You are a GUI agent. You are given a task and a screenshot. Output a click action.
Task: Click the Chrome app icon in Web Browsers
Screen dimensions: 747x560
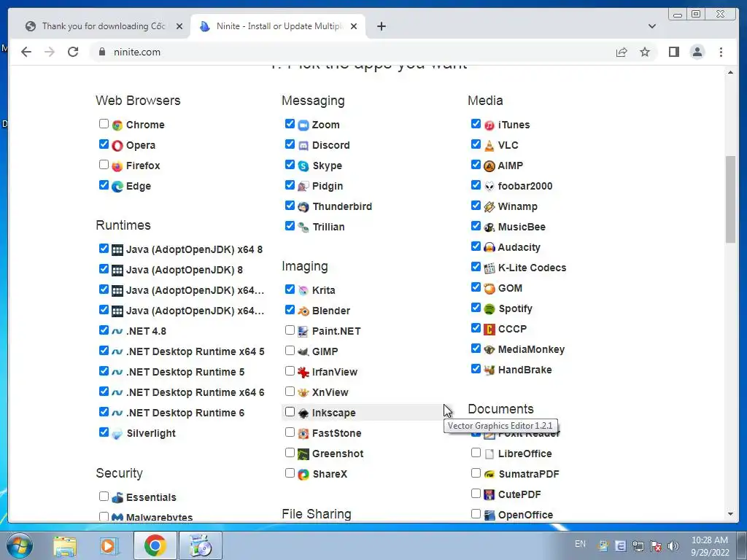(117, 125)
